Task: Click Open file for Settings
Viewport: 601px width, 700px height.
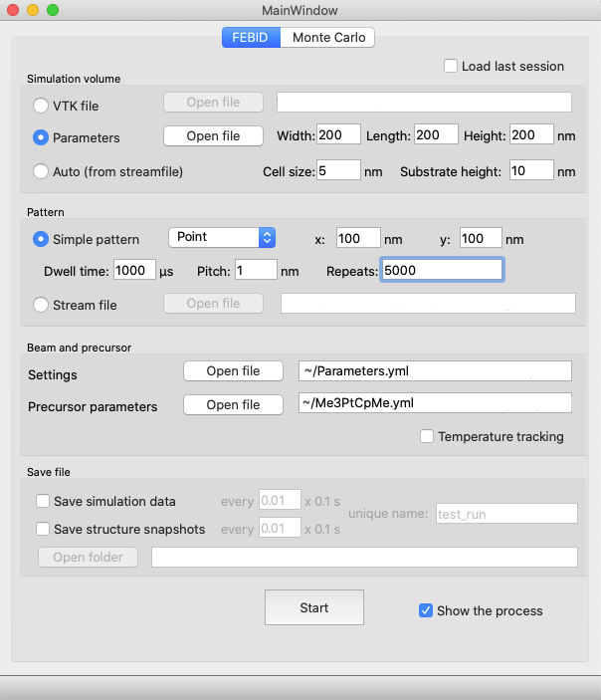Action: [233, 371]
